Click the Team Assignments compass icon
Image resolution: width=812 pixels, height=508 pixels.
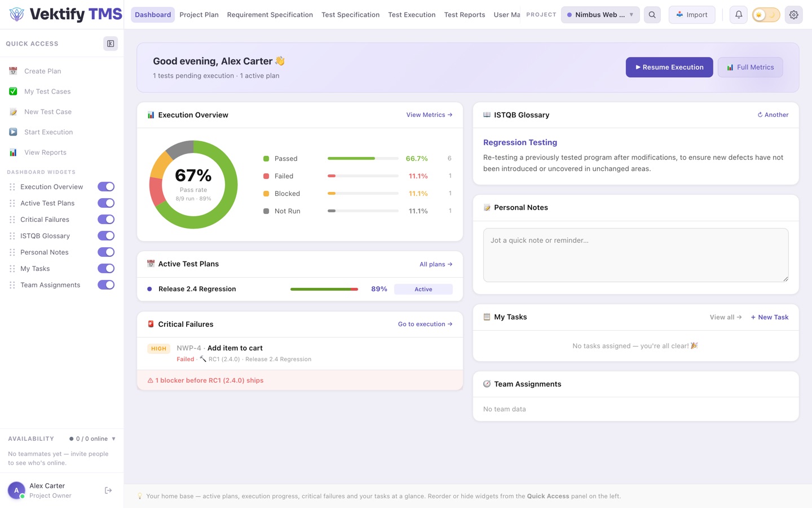487,384
